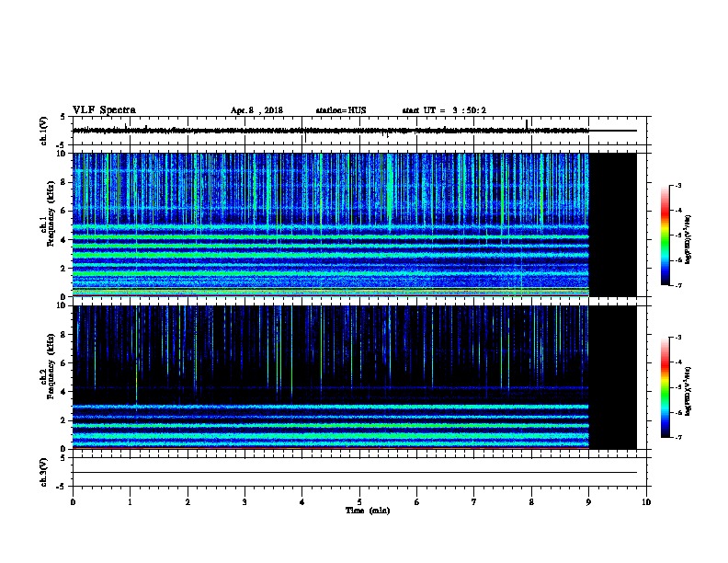Click the "6" tick on the time axis
728x563 pixels.
pos(416,502)
